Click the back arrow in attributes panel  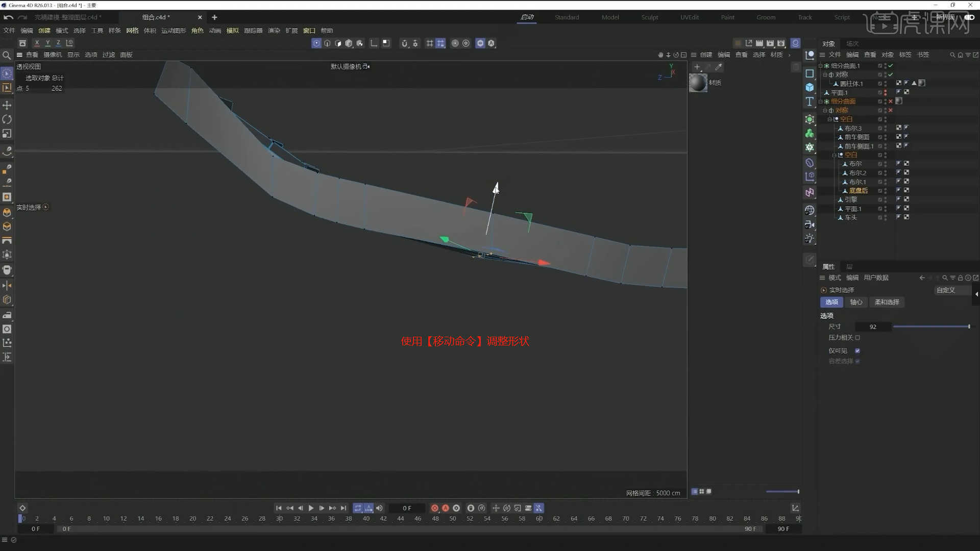pos(922,278)
